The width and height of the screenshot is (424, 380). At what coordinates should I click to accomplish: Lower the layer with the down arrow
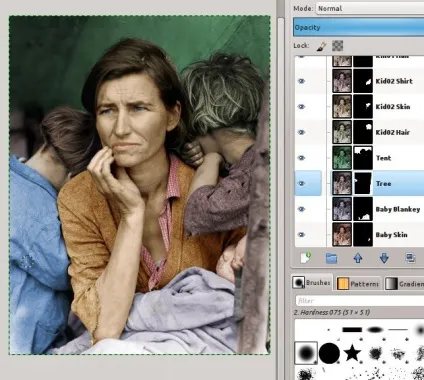pyautogui.click(x=384, y=258)
